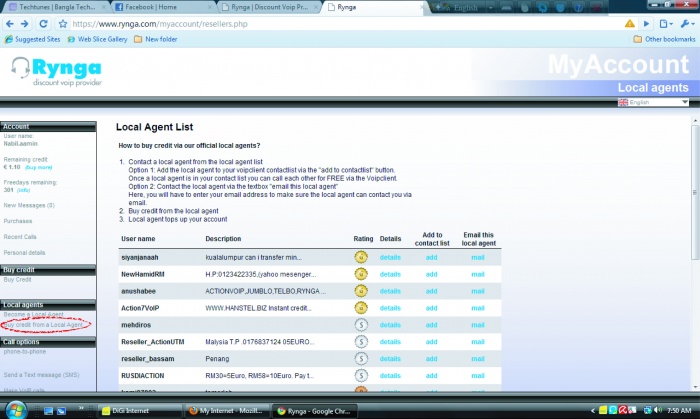Open the Windows Start menu

point(15,410)
